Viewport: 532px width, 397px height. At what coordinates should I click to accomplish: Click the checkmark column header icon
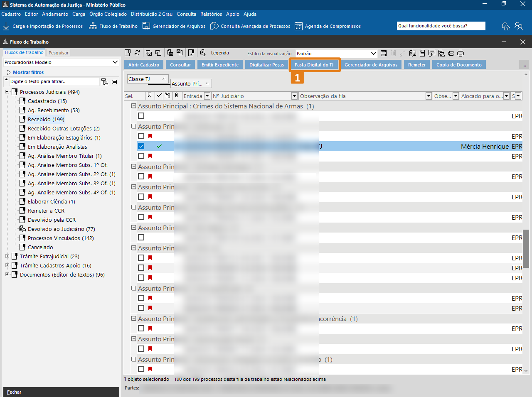tap(159, 96)
